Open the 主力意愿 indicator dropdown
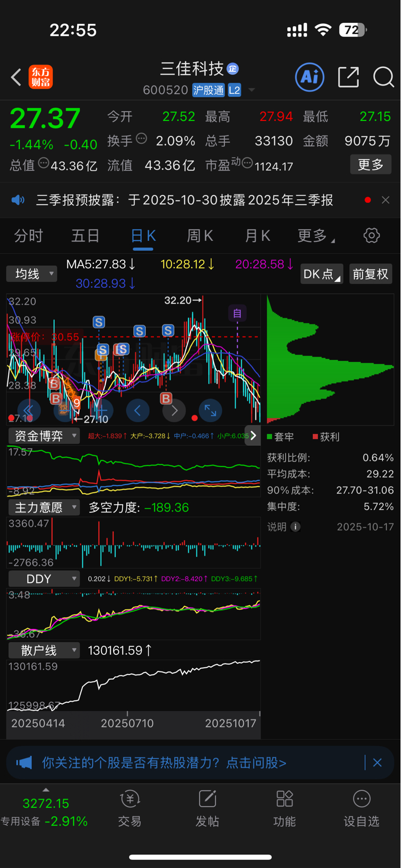 point(44,507)
